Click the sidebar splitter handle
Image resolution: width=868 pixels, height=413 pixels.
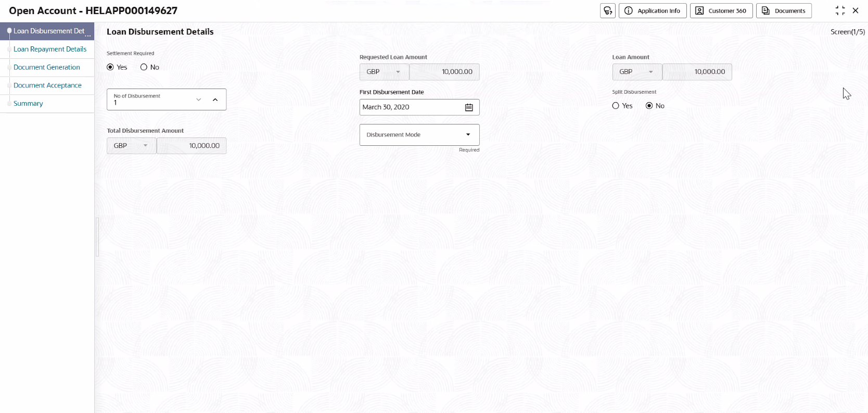tap(97, 237)
